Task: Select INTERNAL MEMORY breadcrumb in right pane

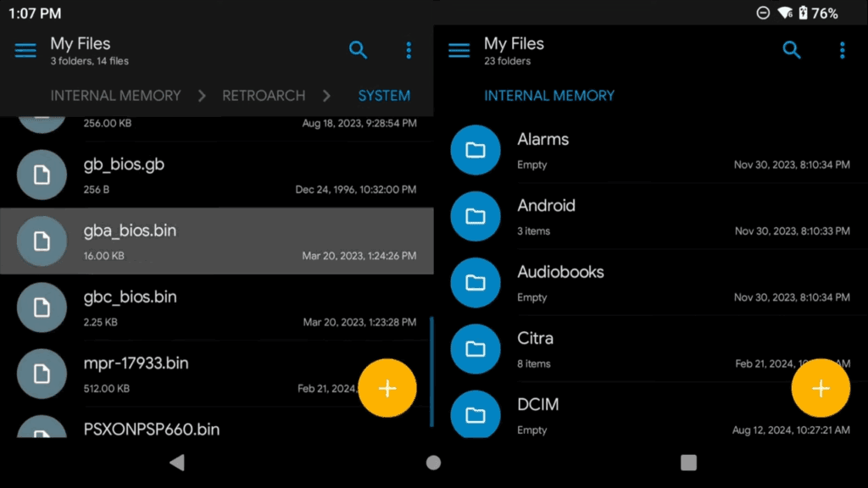Action: tap(549, 96)
